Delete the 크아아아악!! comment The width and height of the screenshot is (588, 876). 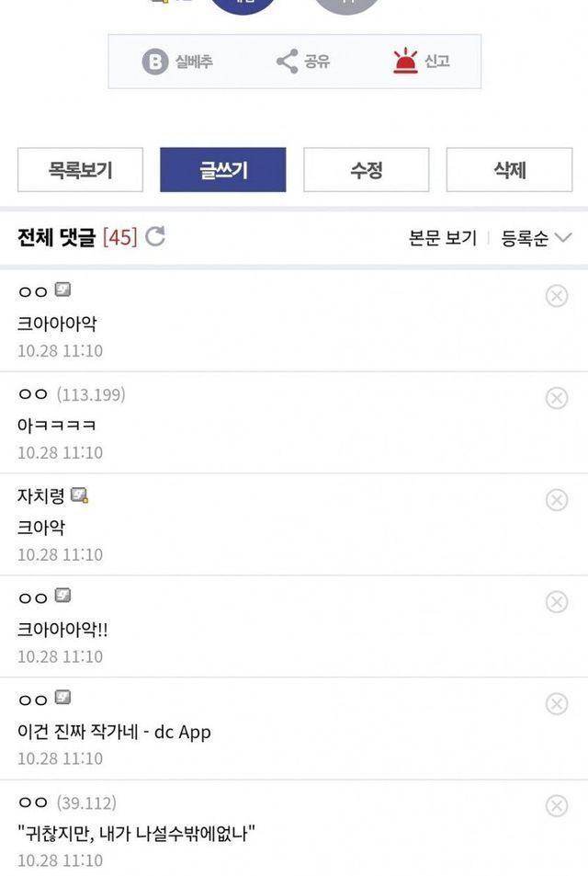[557, 602]
